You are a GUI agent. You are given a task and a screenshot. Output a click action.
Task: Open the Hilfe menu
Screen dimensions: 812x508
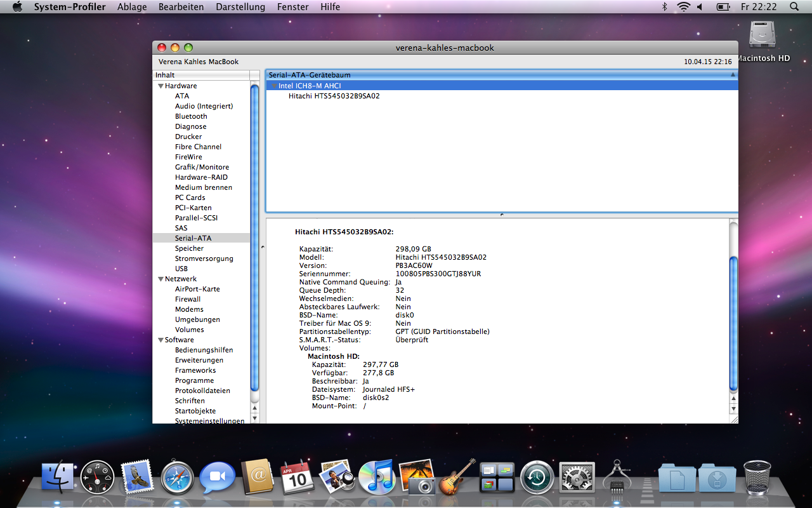330,6
